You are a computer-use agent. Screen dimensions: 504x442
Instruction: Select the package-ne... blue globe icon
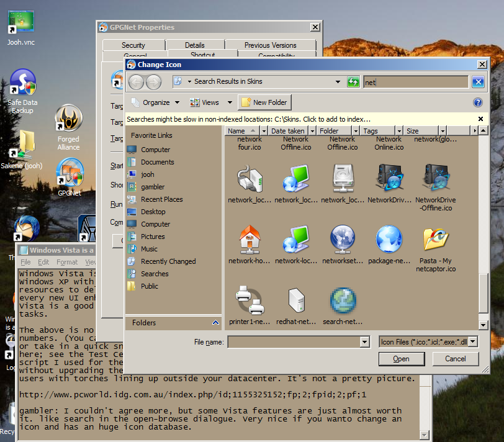[x=389, y=245]
